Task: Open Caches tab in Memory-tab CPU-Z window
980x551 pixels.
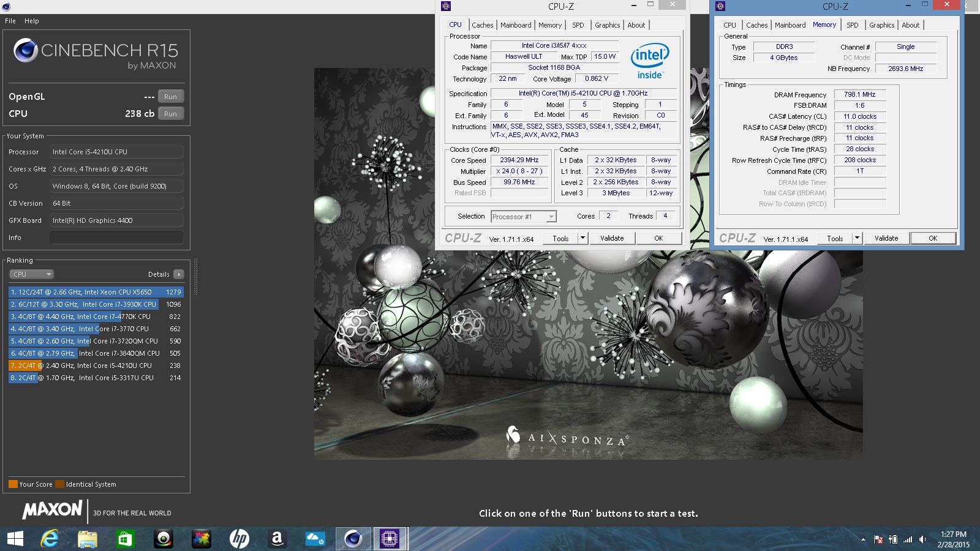Action: point(757,25)
